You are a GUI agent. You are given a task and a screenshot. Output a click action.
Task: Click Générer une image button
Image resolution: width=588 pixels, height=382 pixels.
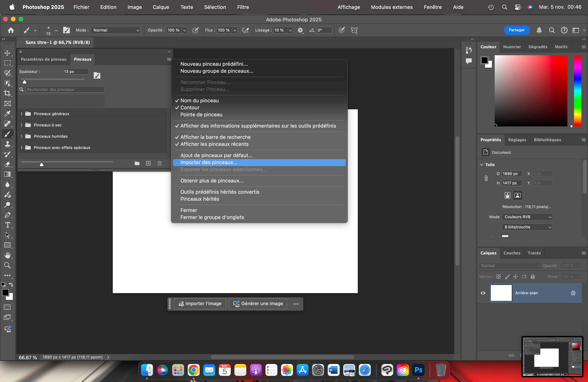(x=258, y=304)
